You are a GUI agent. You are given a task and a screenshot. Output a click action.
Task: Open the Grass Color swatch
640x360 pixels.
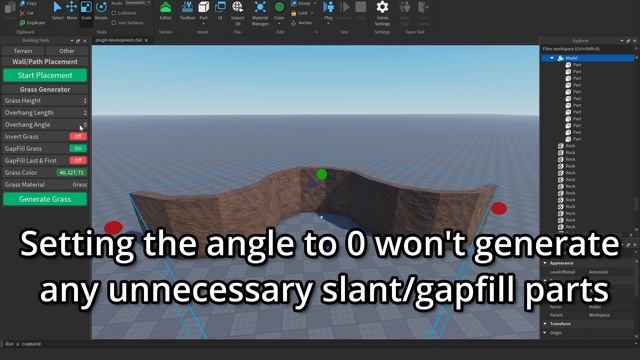[71, 173]
